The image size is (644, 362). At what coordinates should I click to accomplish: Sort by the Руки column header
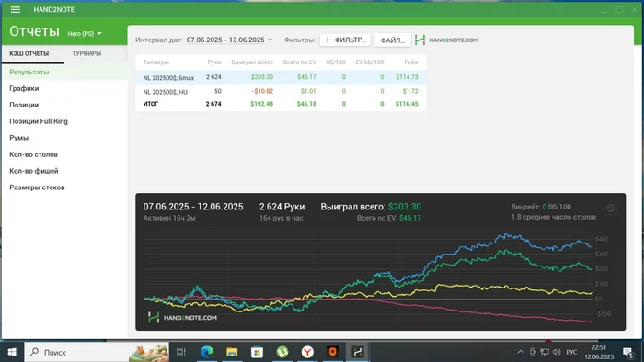click(x=214, y=62)
